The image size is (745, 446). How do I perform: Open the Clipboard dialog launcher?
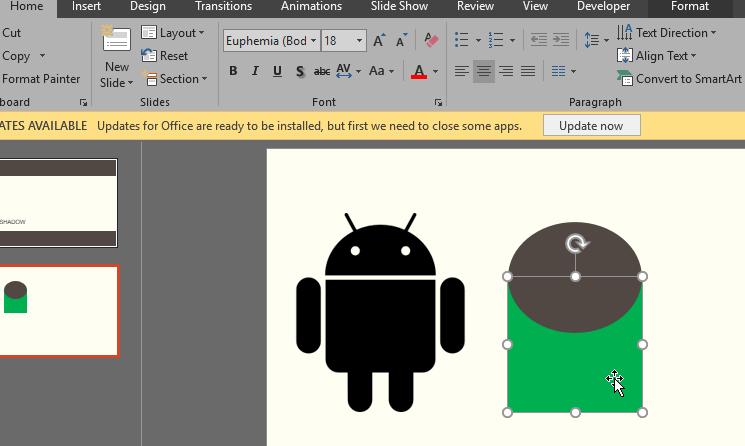83,103
